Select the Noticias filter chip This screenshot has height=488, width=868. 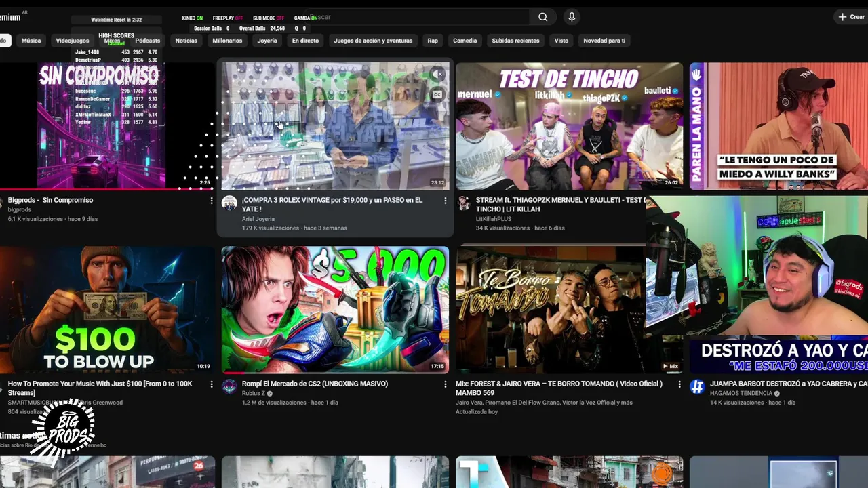186,41
